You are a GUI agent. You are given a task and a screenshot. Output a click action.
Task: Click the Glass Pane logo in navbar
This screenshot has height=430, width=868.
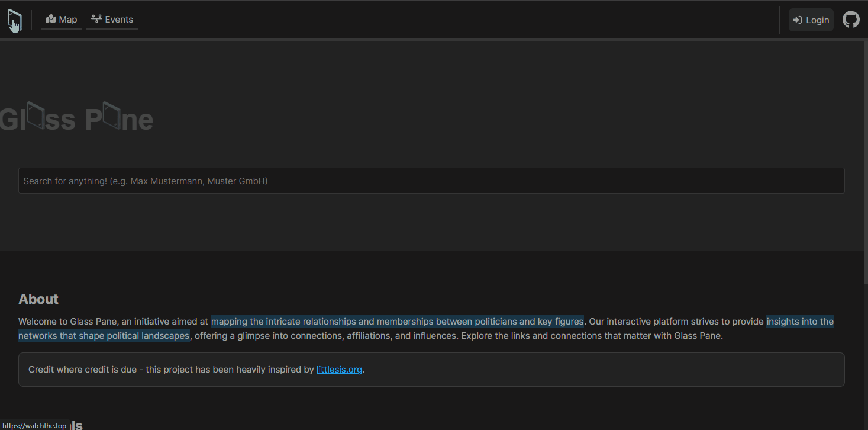point(15,21)
